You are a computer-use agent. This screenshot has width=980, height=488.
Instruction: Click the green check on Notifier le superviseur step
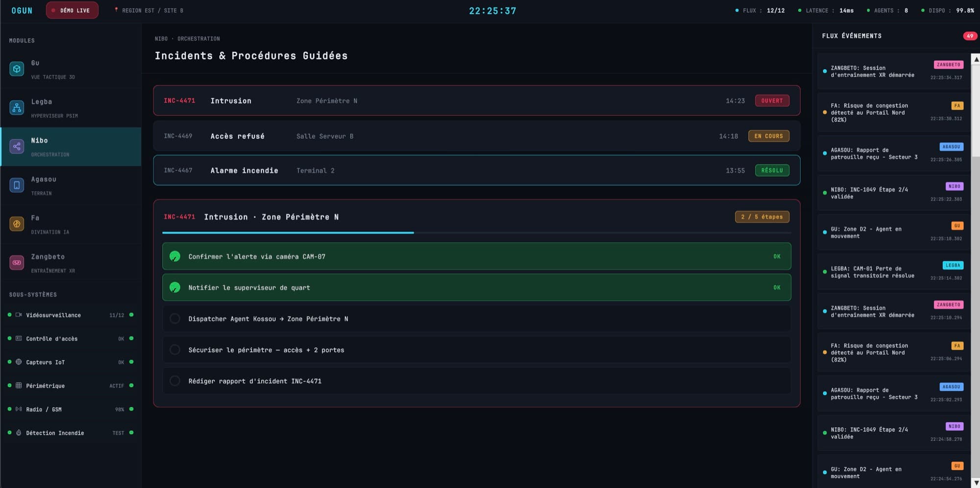click(175, 288)
